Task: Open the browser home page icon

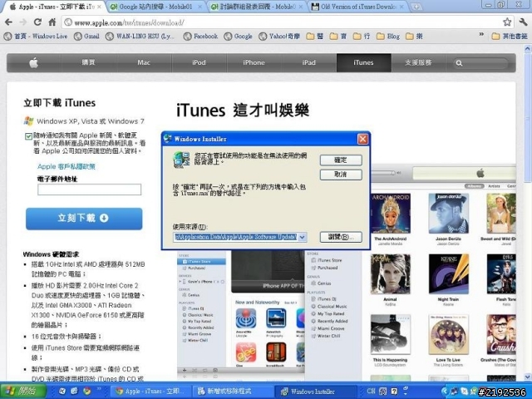Action: click(52, 22)
